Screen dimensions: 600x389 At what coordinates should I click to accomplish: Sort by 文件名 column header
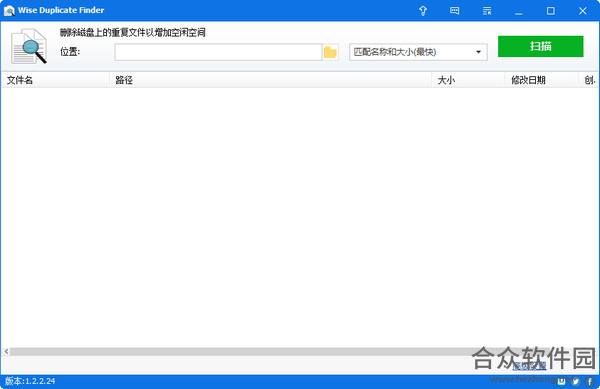[55, 80]
